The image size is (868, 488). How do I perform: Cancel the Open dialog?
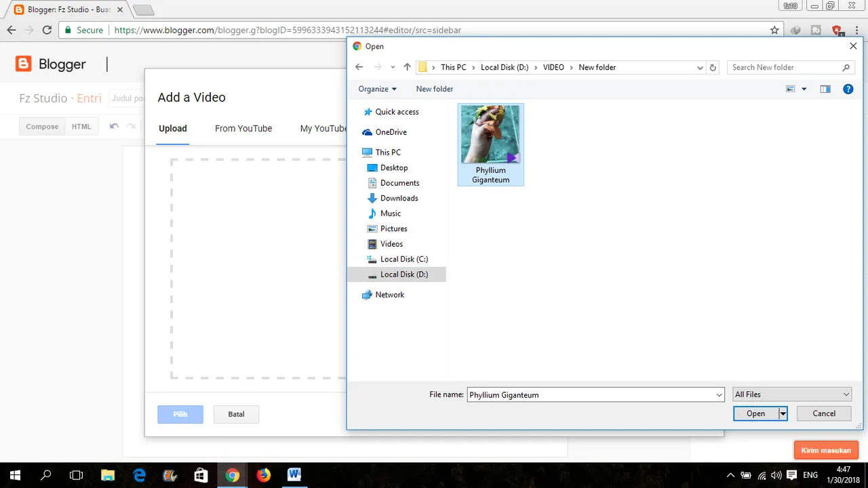pyautogui.click(x=824, y=413)
